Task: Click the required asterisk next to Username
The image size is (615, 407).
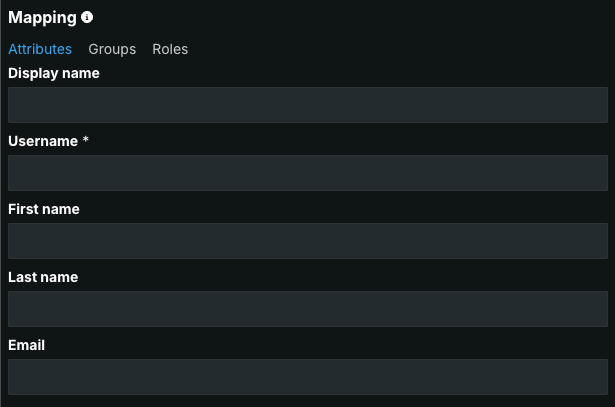Action: click(86, 141)
